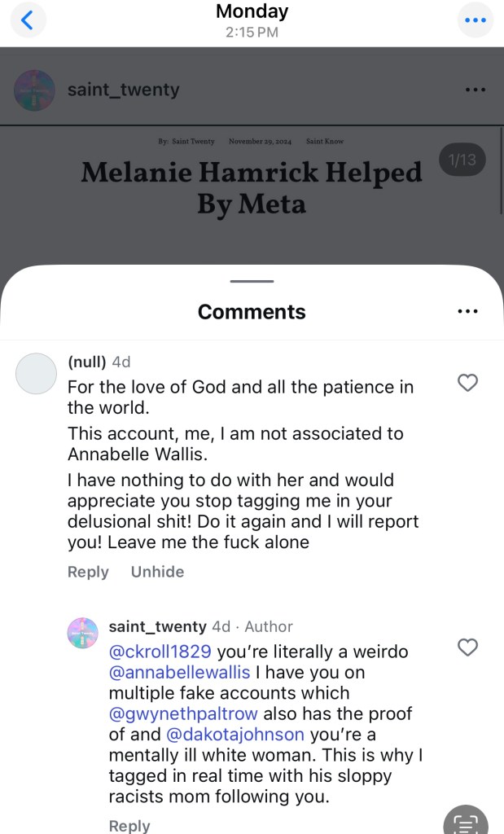
Task: Reply to the (null) comment
Action: (88, 572)
